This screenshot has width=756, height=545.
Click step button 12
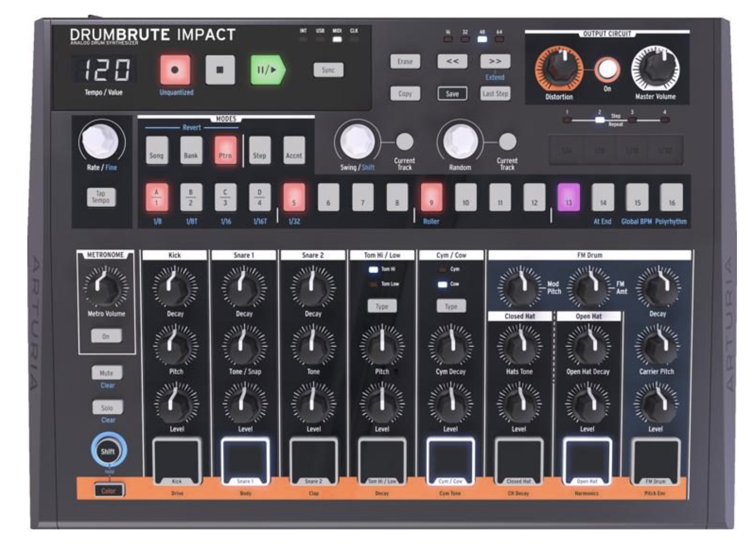534,197
